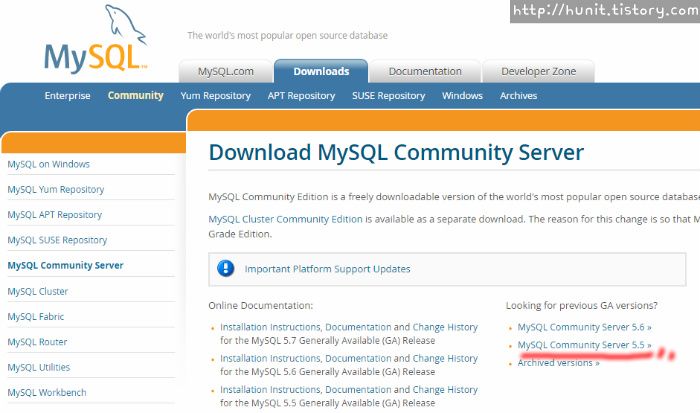Open MySQL Utilities sidebar link
Viewport: 700px width, 413px height.
click(39, 367)
